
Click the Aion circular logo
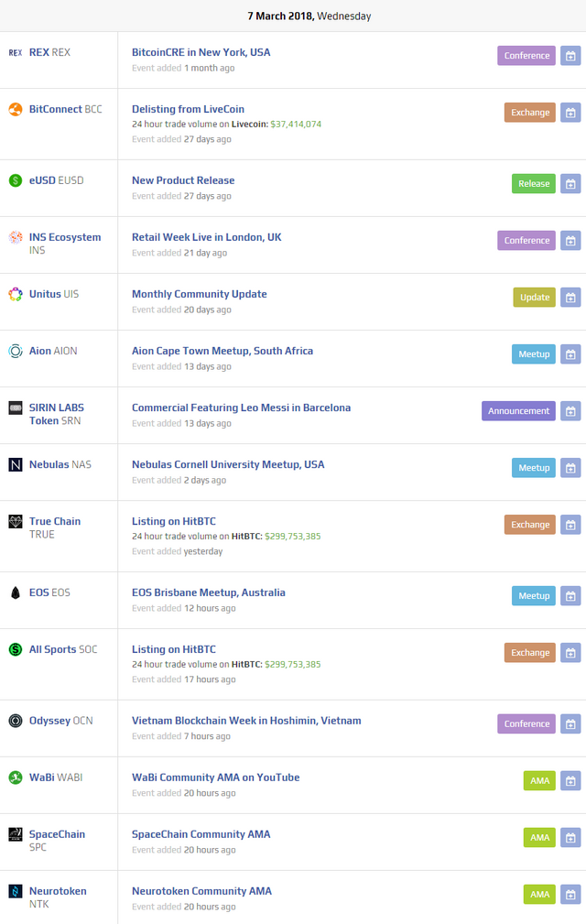pyautogui.click(x=16, y=351)
